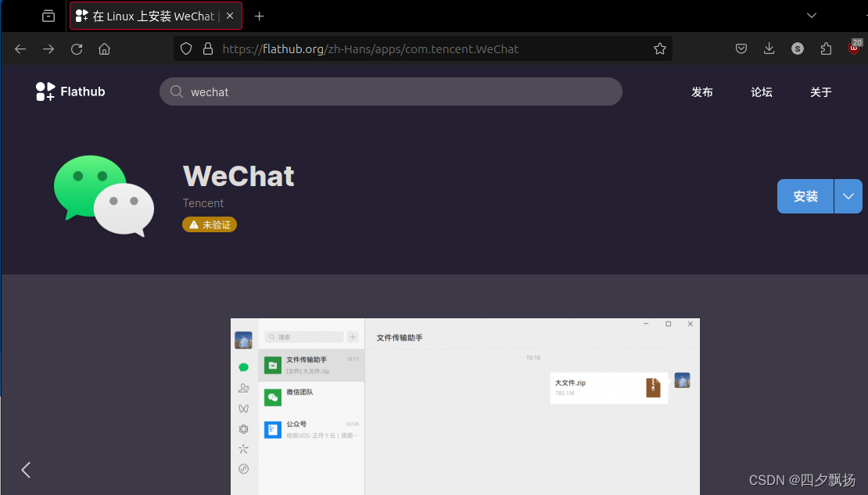This screenshot has width=868, height=495.
Task: Save page to Pocket
Action: [x=741, y=48]
